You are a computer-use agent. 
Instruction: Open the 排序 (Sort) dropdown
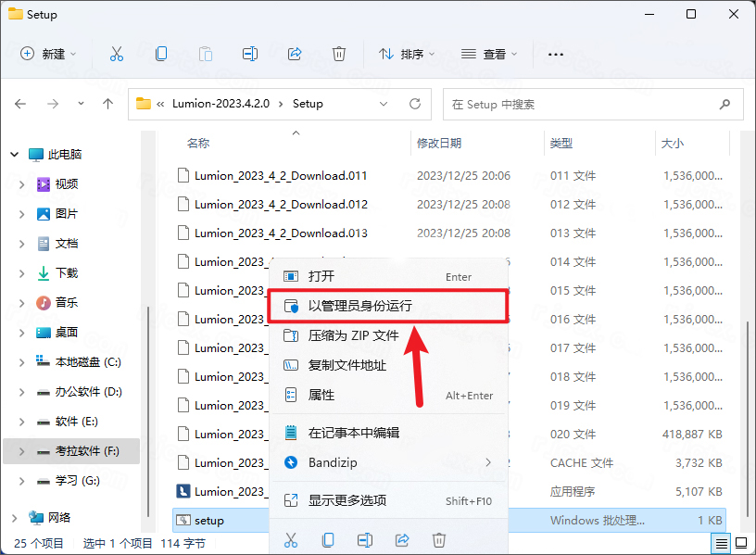click(407, 54)
